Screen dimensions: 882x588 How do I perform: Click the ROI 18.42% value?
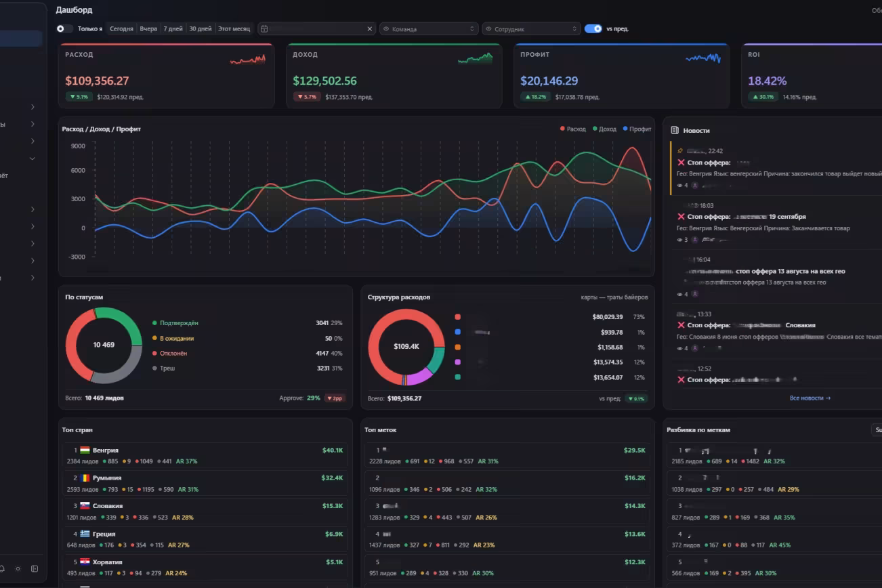tap(767, 81)
